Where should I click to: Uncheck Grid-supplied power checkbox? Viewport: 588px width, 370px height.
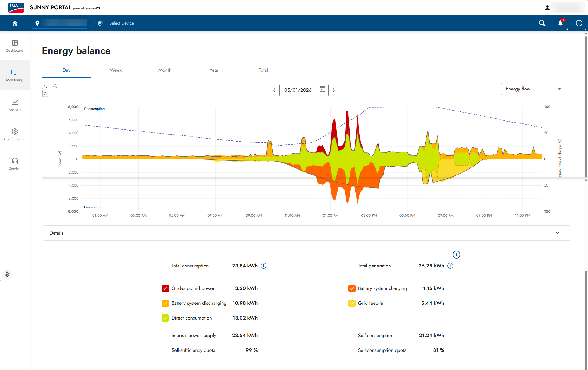[x=165, y=288]
